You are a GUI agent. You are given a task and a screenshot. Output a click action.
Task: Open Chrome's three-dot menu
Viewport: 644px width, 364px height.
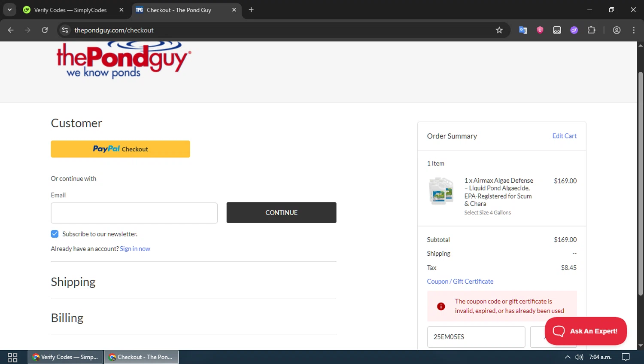(634, 30)
